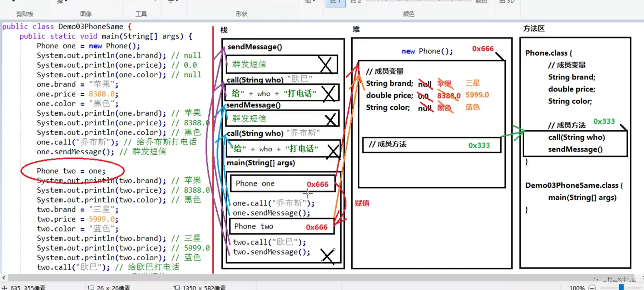Viewport: 644px width, 290px height.
Task: Click the 0x333 address inside the heap box
Action: click(479, 145)
